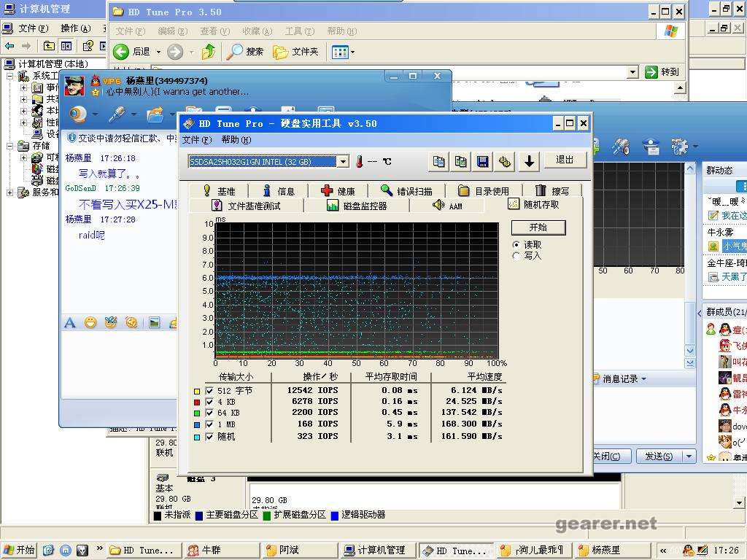Open HD Tune options with the tools icon

[x=505, y=162]
